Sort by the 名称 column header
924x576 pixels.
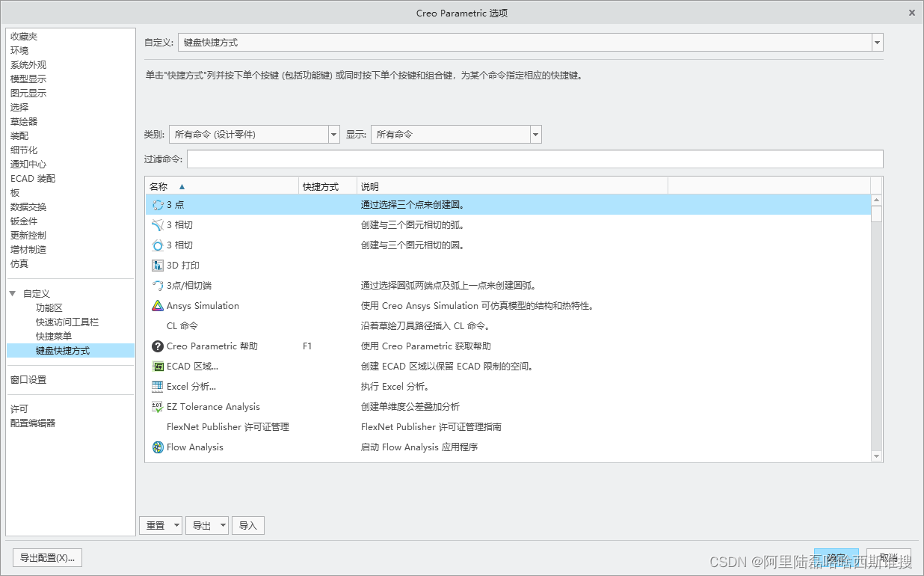point(221,186)
